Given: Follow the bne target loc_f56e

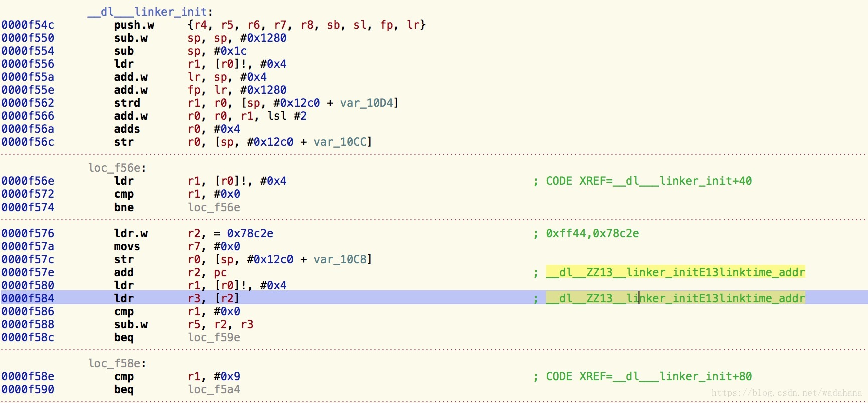Looking at the screenshot, I should [214, 207].
